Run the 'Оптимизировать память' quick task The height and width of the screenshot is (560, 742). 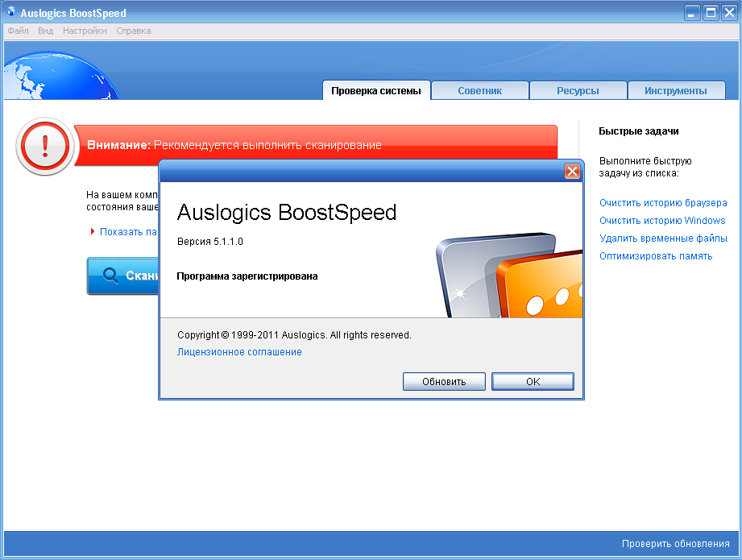(x=655, y=255)
